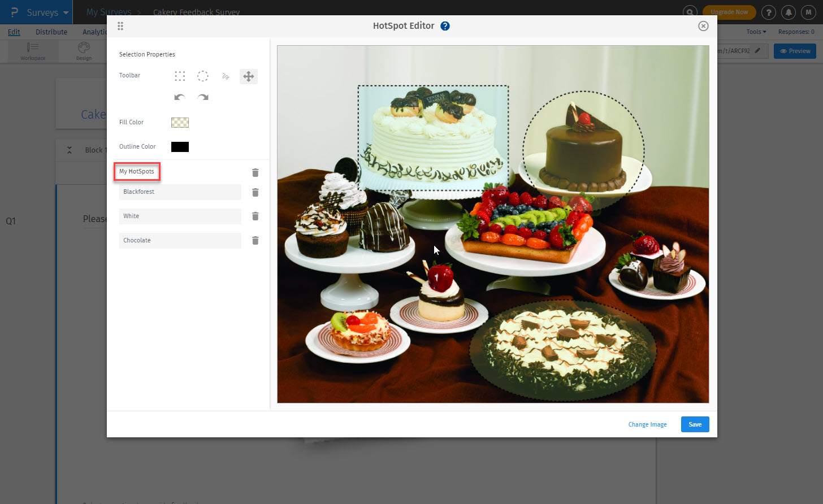Select the ellipse hotspot drawing tool

[202, 76]
